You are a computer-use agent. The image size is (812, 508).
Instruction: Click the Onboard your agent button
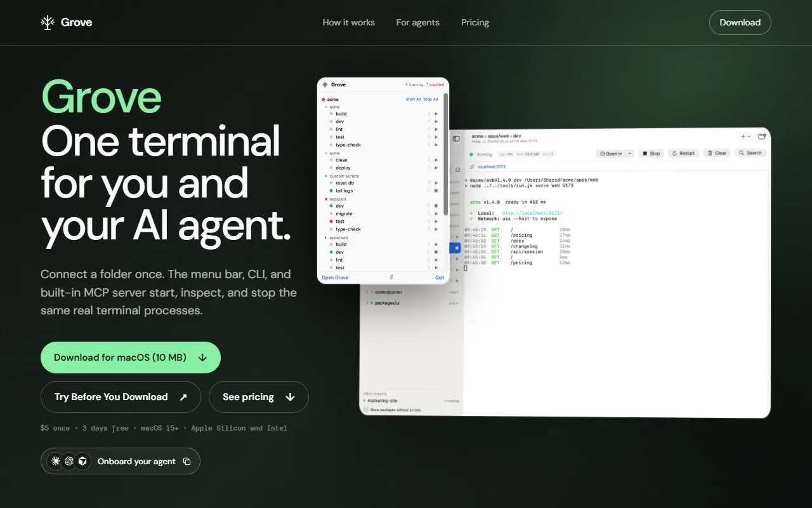[x=121, y=461]
